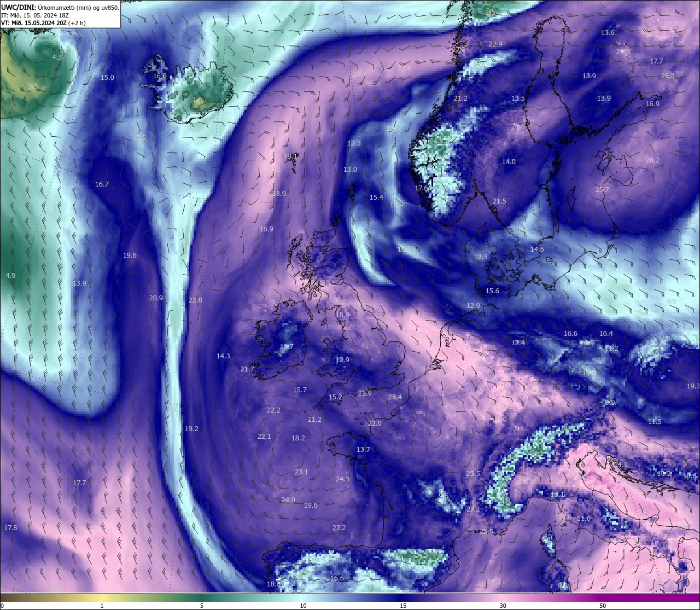Click the 21.9 value label
The width and height of the screenshot is (700, 610).
365,393
